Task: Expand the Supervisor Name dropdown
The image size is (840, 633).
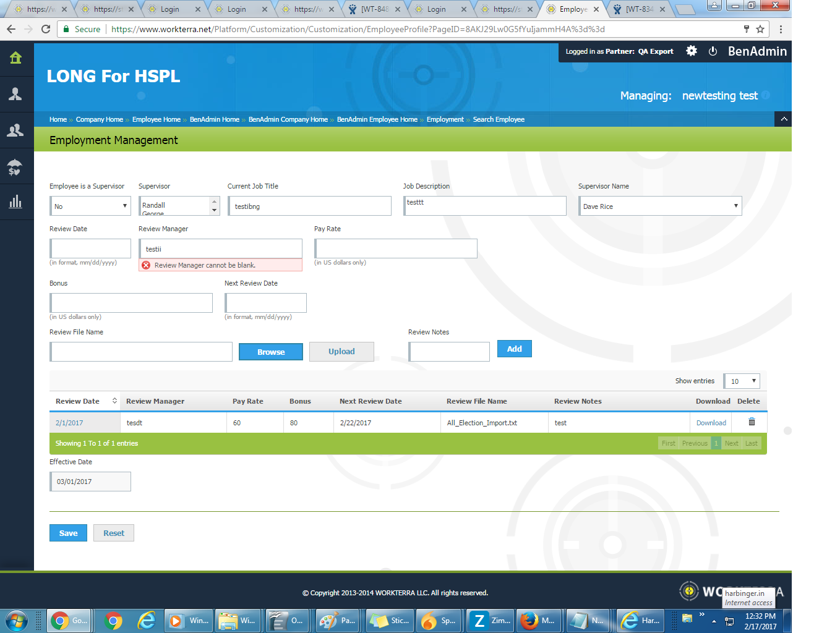Action: click(660, 206)
